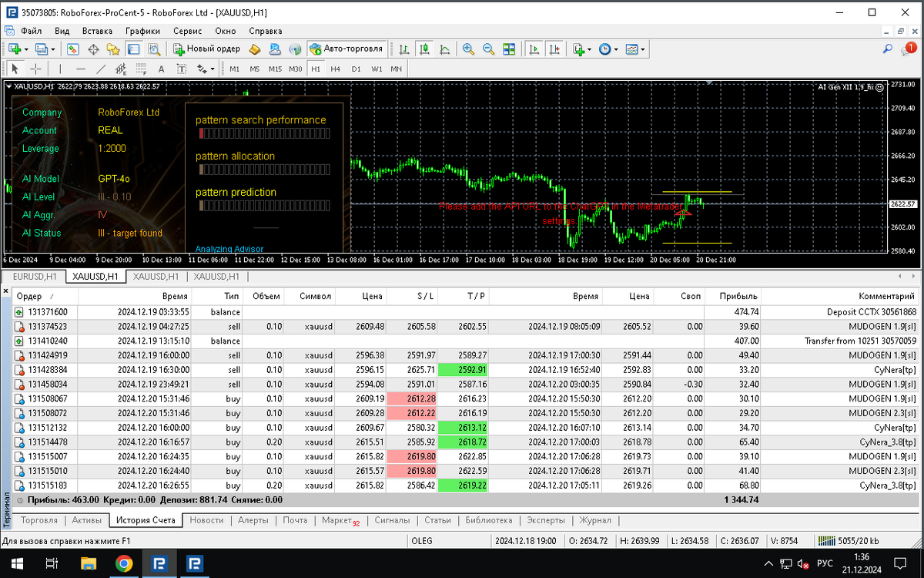924x578 pixels.
Task: Switch timeframe to D1
Action: [356, 69]
